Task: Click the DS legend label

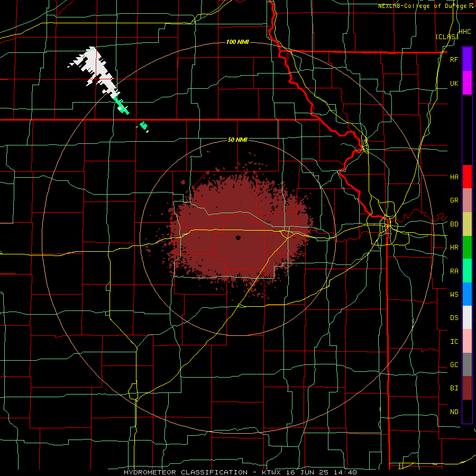Action: pyautogui.click(x=454, y=317)
